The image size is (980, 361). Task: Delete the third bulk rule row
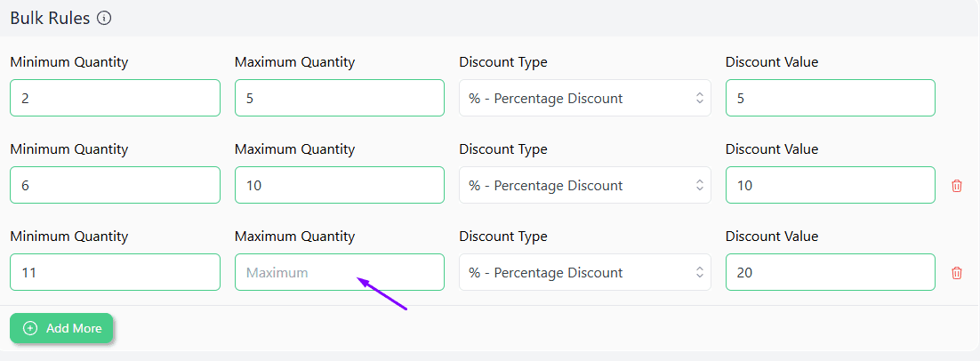tap(956, 273)
